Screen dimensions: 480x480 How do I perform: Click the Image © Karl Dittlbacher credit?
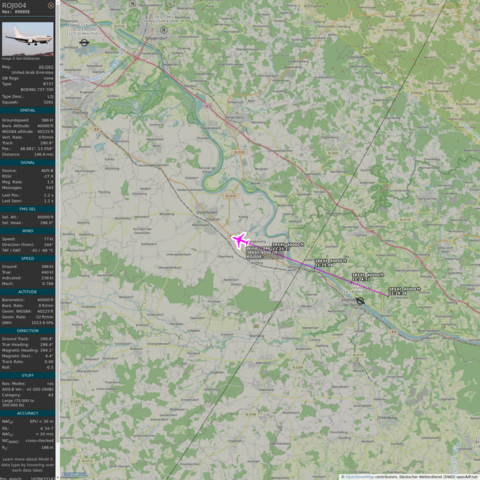[21, 59]
